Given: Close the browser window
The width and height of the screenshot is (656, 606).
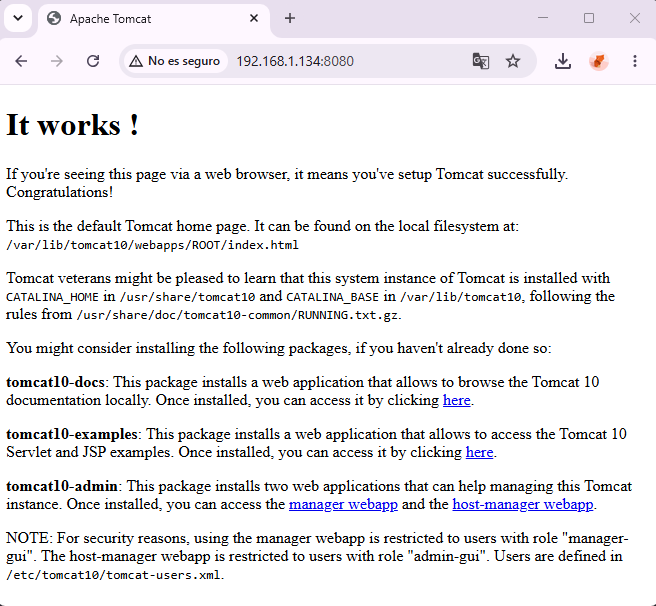Looking at the screenshot, I should point(635,18).
